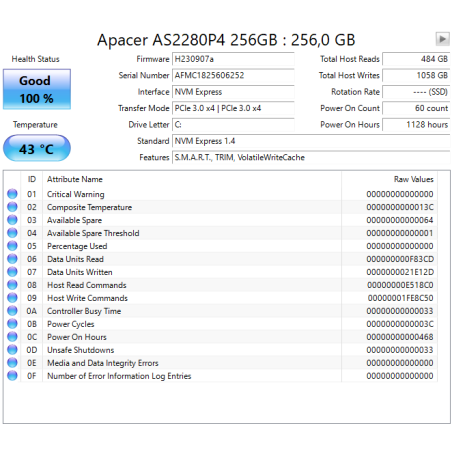Click the Drive Letter field C:
Viewport: 452px width, 452px height.
pos(233,124)
